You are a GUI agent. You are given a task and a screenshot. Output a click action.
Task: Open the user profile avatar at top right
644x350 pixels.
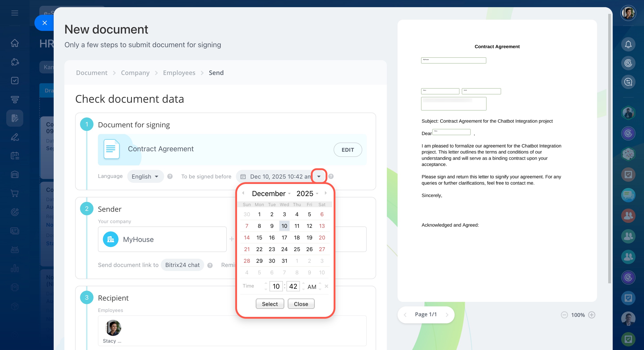pos(628,13)
